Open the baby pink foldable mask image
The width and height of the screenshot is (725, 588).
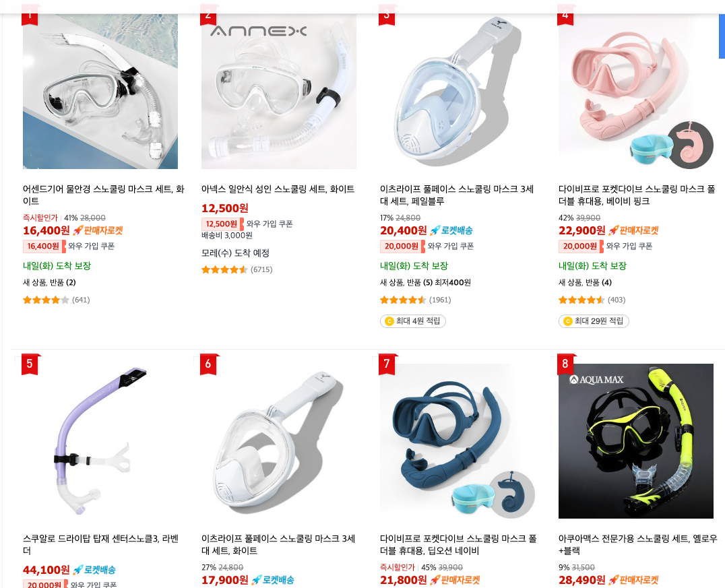click(636, 91)
